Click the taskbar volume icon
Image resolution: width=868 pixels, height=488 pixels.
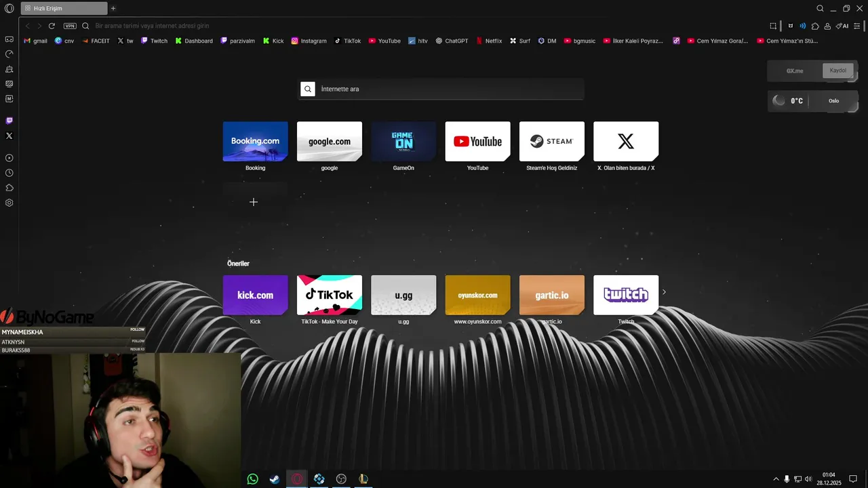[x=808, y=479]
